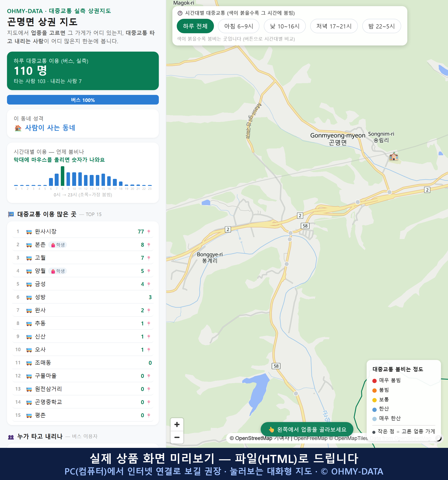Click the bus icon for 평촌
The image size is (448, 480).
coord(29,415)
